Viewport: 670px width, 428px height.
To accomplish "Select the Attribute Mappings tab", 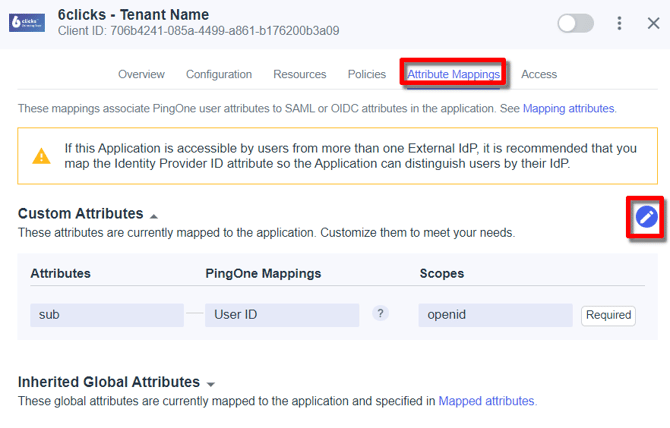I will coord(454,74).
